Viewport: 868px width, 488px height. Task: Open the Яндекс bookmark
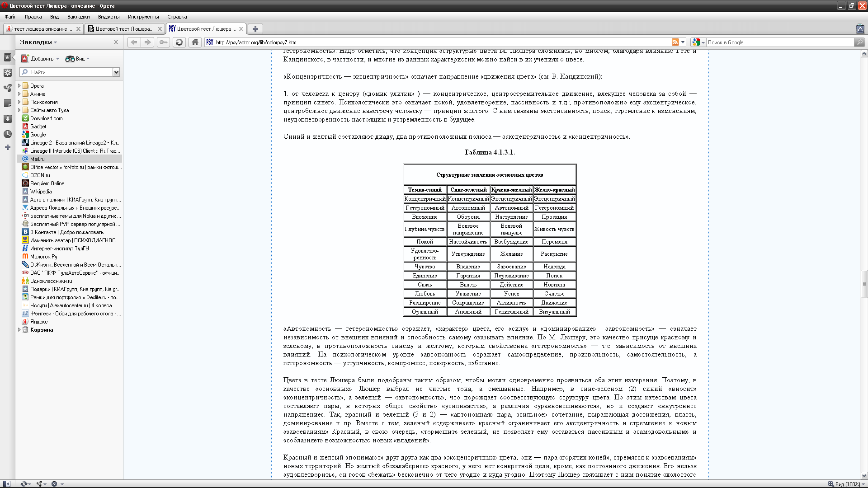[x=38, y=322]
